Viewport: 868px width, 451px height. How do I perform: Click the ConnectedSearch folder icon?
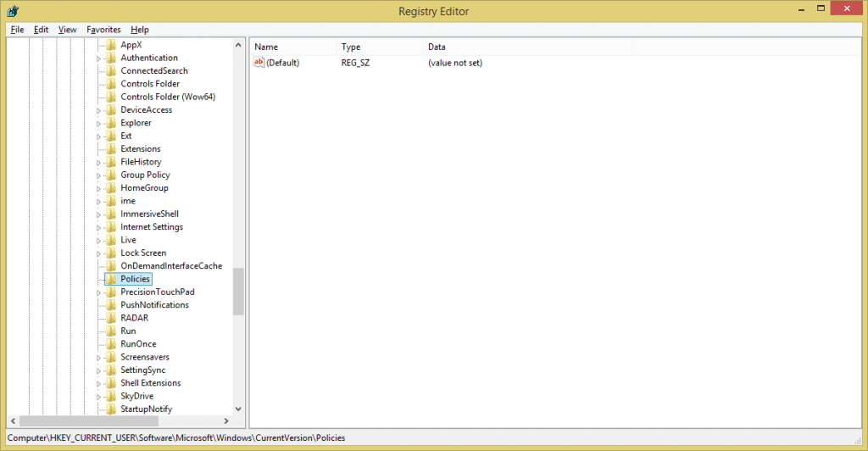point(111,71)
